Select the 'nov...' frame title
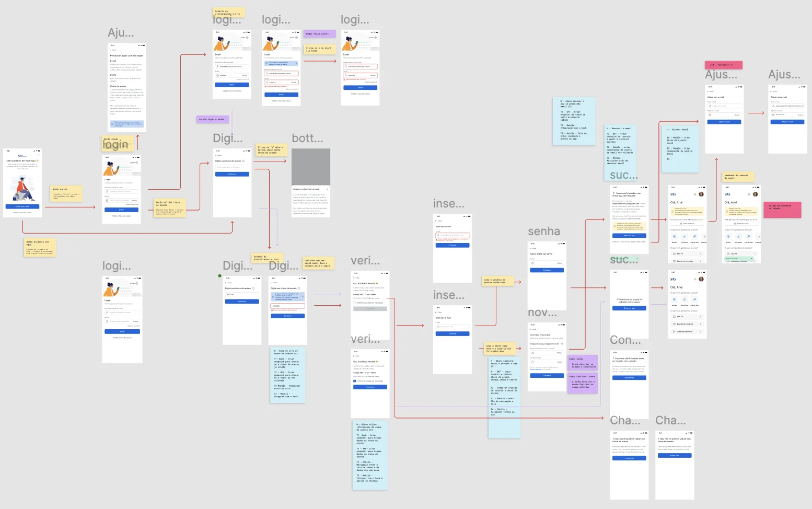The width and height of the screenshot is (812, 509). point(542,313)
